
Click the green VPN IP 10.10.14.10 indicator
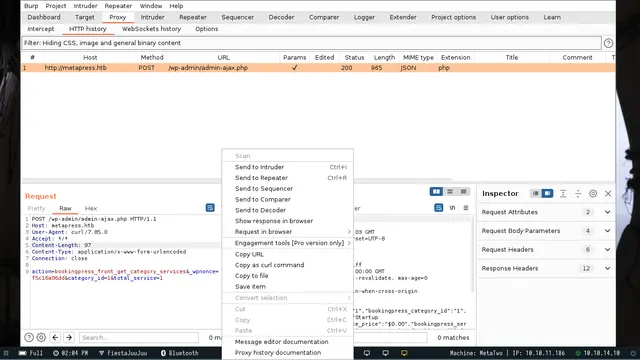pos(598,353)
